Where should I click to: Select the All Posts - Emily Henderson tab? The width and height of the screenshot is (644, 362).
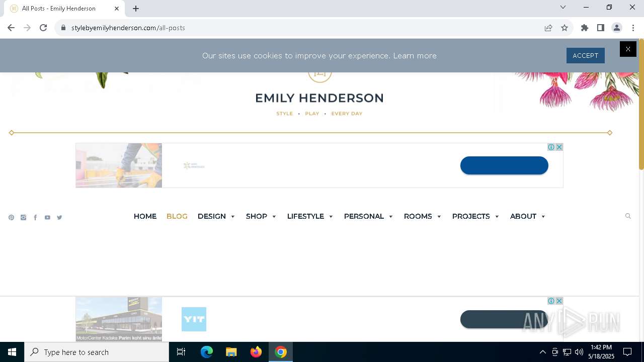point(64,9)
